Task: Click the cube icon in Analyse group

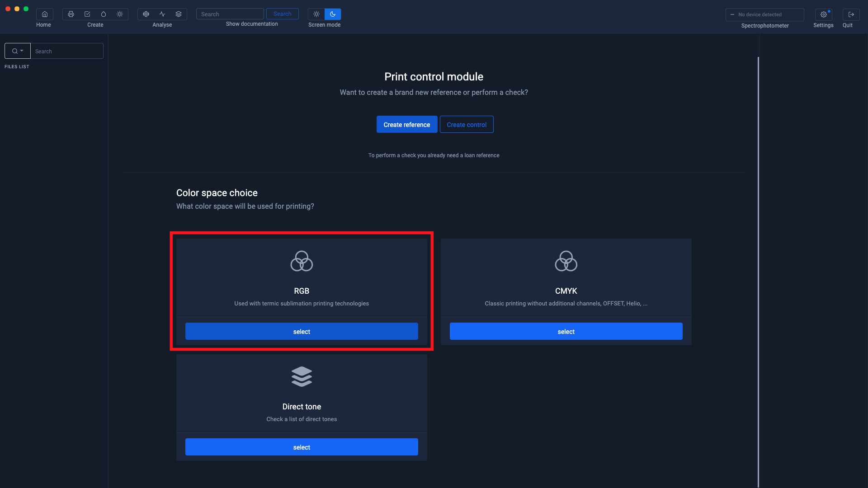Action: tap(146, 14)
